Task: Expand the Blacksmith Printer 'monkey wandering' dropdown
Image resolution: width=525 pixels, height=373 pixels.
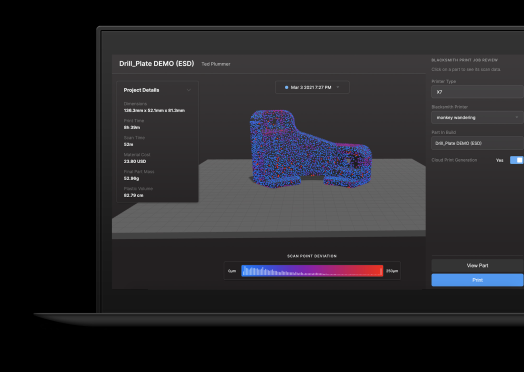Action: pyautogui.click(x=478, y=118)
